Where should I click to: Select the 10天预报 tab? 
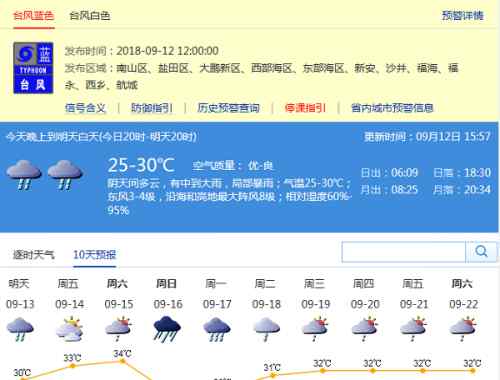coord(95,255)
